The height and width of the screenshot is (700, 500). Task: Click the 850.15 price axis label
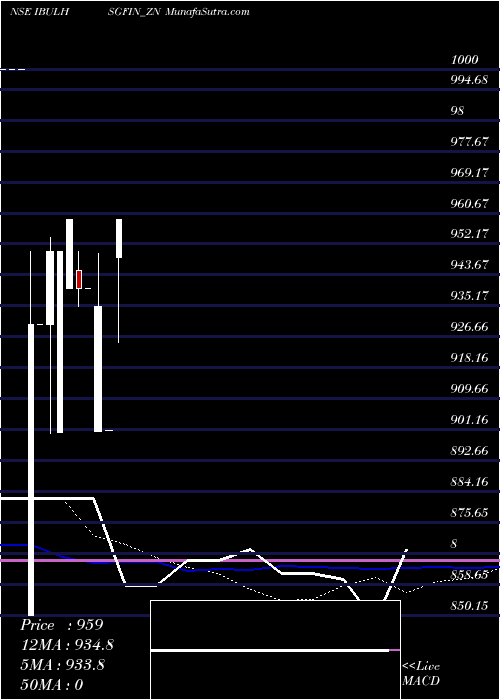pyautogui.click(x=470, y=605)
